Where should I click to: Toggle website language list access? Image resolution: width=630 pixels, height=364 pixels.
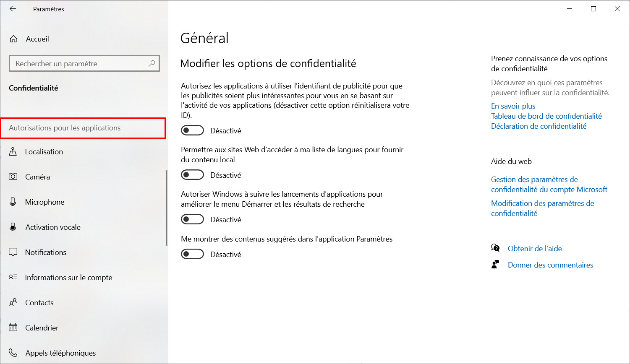[192, 175]
